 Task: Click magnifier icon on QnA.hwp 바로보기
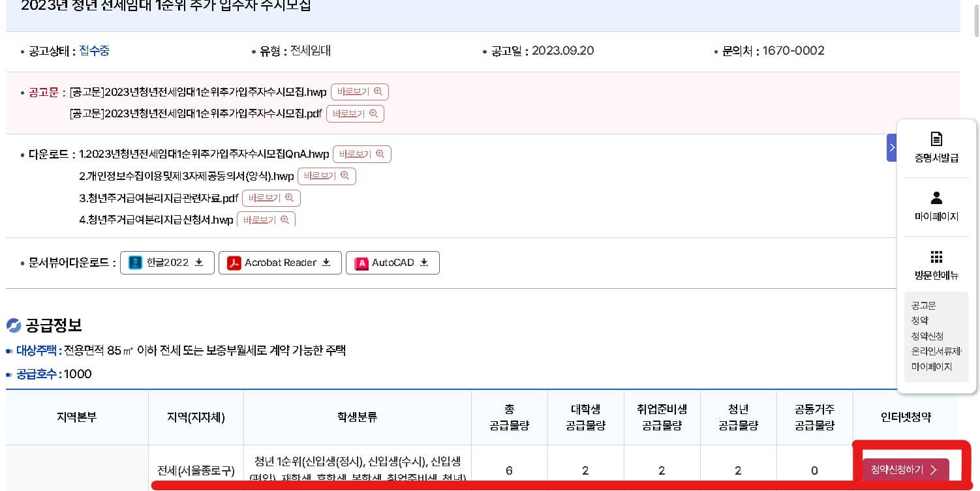pyautogui.click(x=380, y=154)
